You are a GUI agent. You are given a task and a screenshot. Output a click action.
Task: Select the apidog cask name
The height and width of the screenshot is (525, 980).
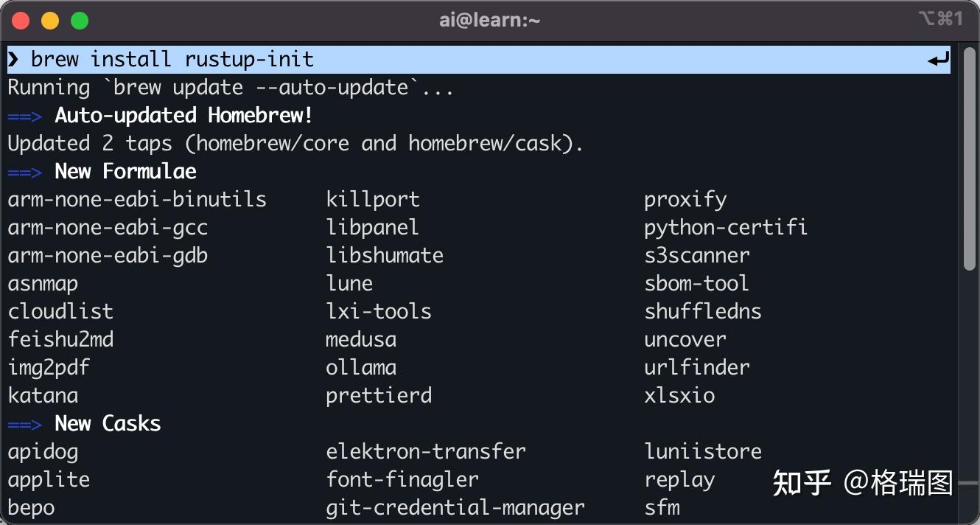pyautogui.click(x=43, y=451)
